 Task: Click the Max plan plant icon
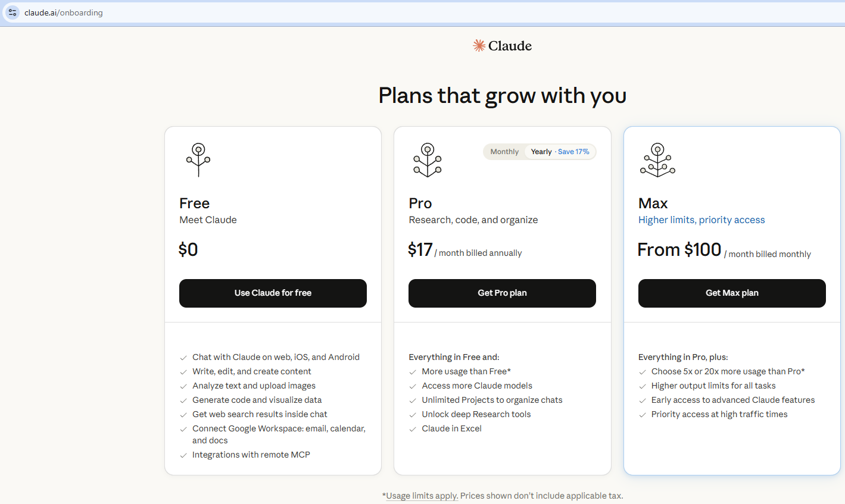click(x=657, y=159)
